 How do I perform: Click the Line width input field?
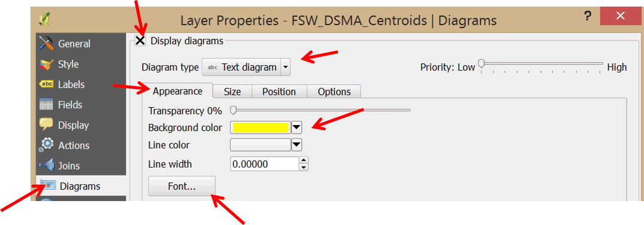(x=264, y=164)
